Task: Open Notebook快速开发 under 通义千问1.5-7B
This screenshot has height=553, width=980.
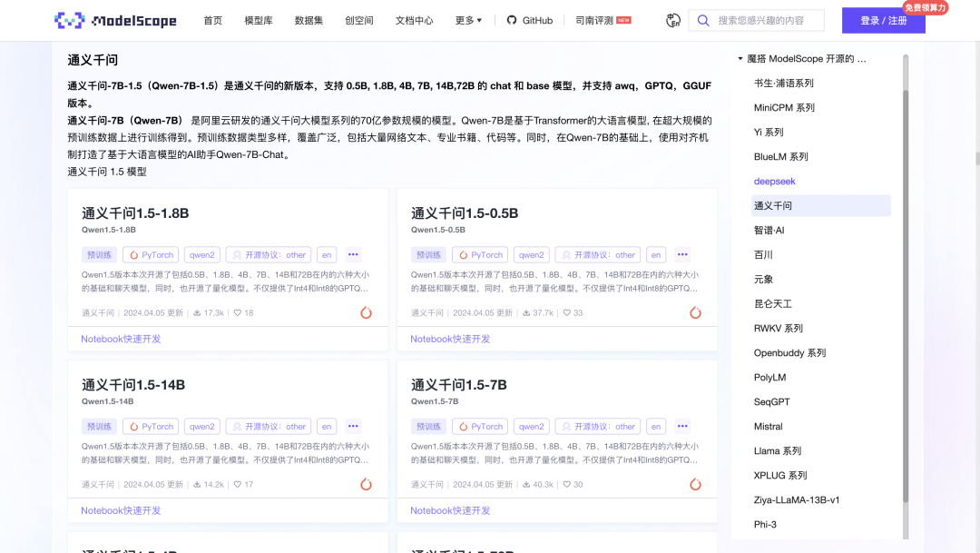Action: [450, 510]
